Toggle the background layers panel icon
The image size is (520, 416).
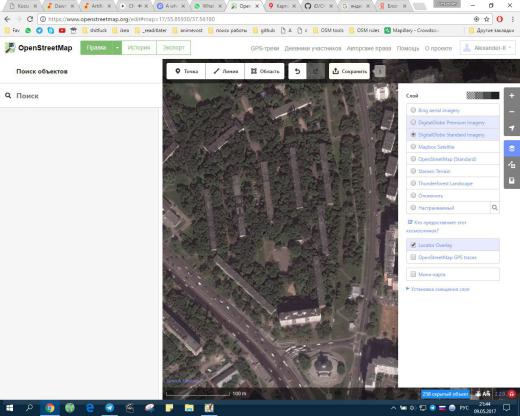click(512, 148)
